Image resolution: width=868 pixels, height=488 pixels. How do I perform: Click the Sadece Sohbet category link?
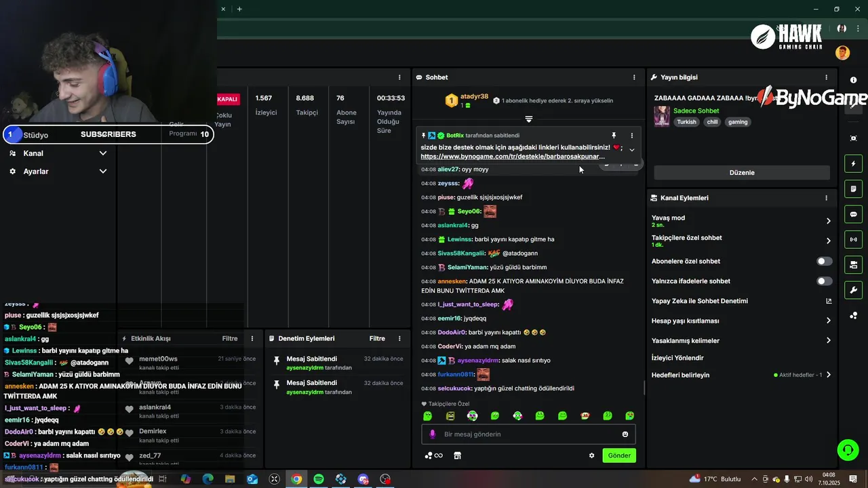[696, 110]
